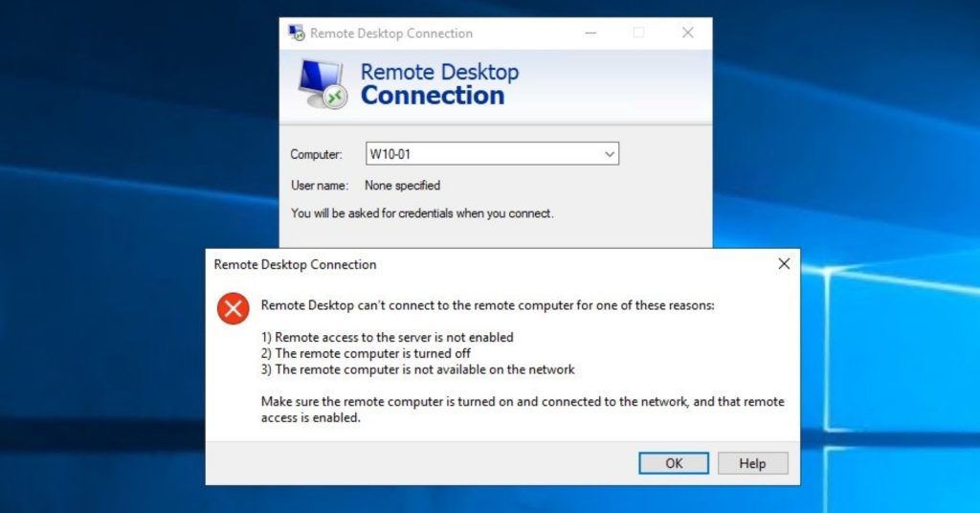
Task: Click the Remote Desktop title bar icon
Action: [297, 33]
